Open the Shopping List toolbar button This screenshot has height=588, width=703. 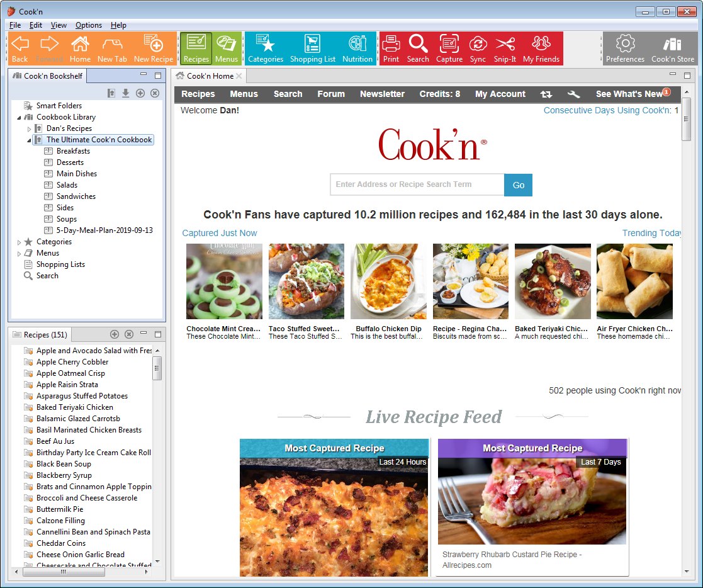(313, 49)
